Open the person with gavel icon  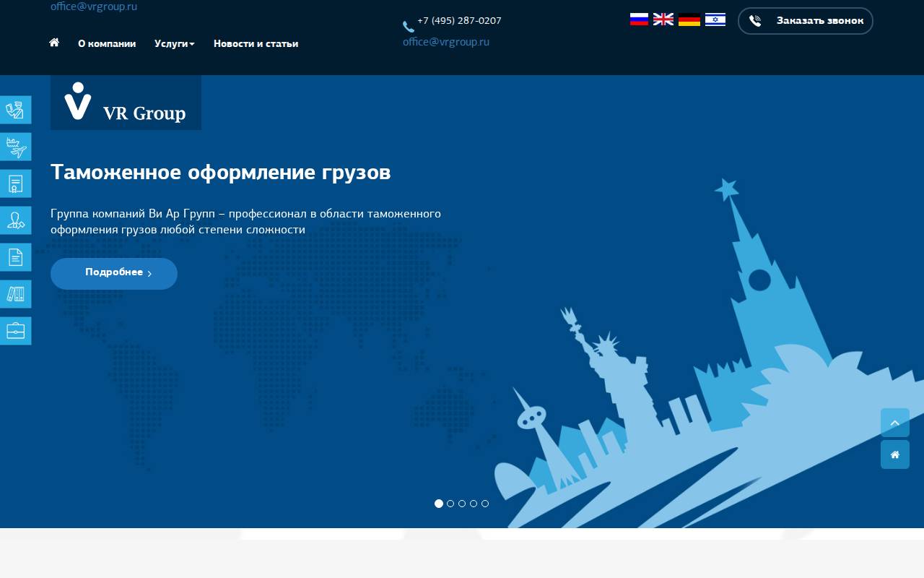[15, 220]
